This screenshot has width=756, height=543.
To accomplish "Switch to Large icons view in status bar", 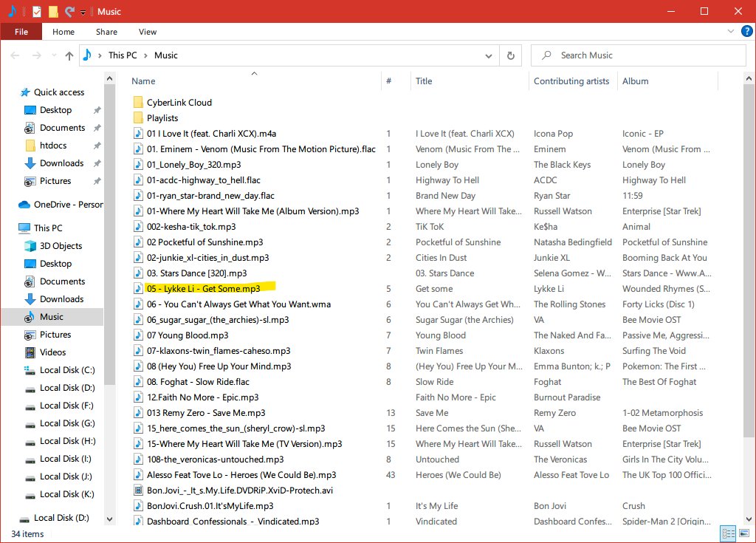I will tap(744, 534).
